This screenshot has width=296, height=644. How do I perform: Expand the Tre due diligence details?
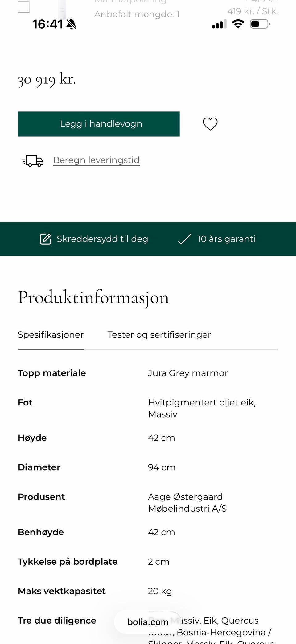pos(56,620)
